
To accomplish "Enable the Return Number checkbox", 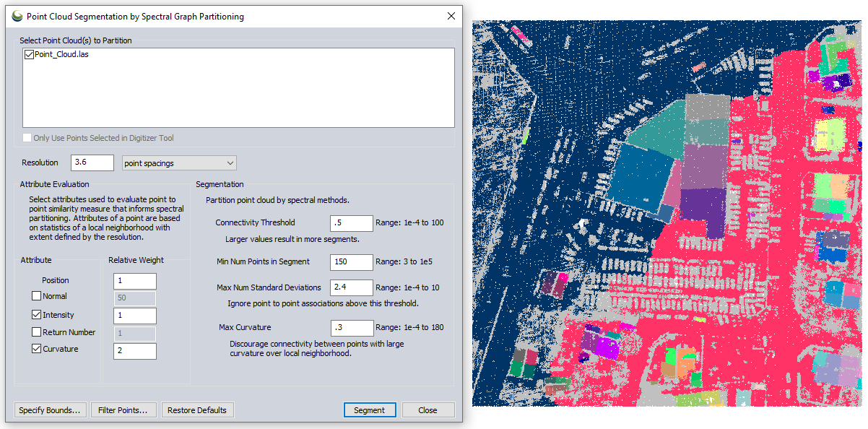I will point(36,332).
